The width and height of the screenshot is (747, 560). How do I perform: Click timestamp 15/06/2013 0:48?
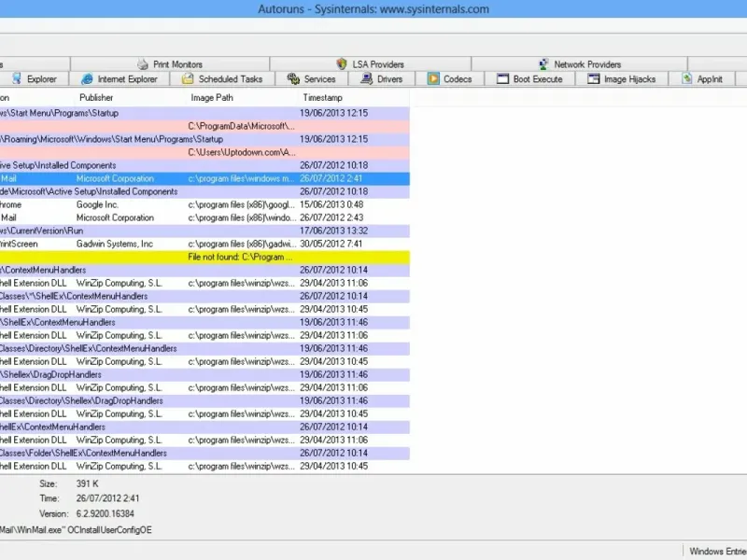click(331, 204)
